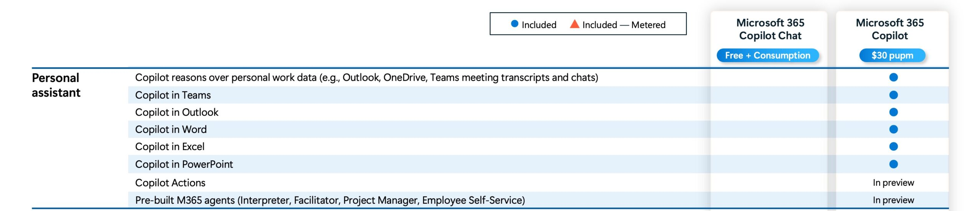Click the Copilot Actions row text
980x211 pixels.
tap(170, 183)
